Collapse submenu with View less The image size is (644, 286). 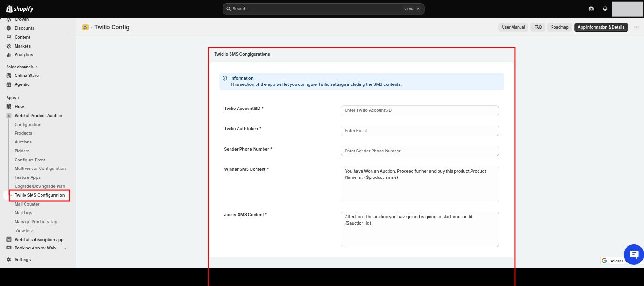point(25,231)
